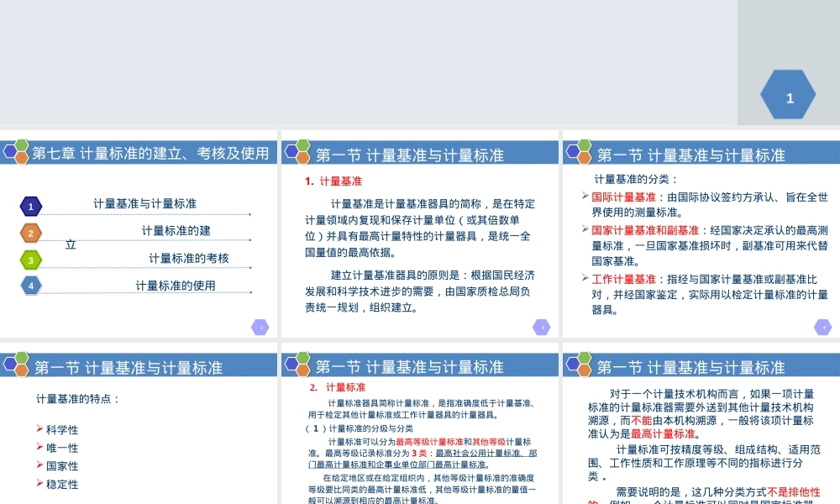This screenshot has height=504, width=840.
Task: Click the red phrase 不是排他性
Action: (x=794, y=491)
